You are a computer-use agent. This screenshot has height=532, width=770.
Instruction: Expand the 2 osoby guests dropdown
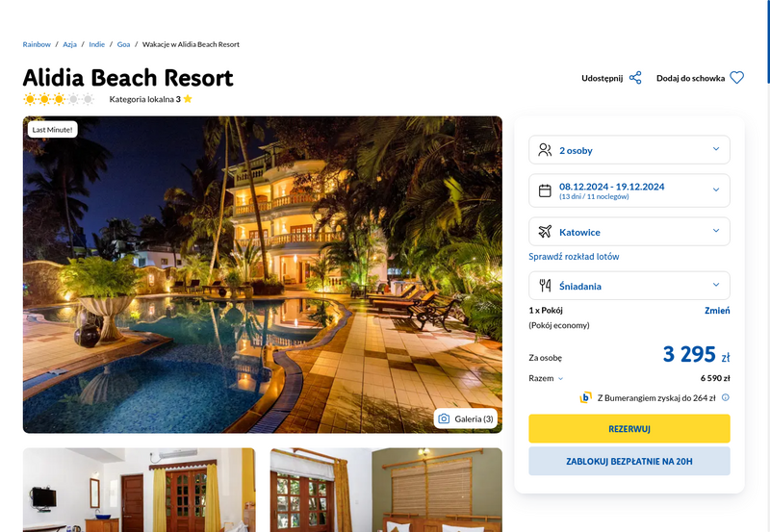tap(629, 150)
